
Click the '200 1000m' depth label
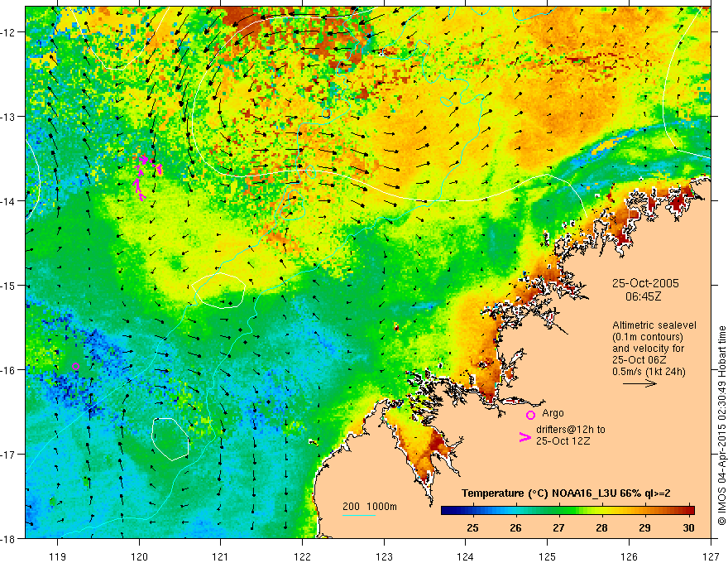point(370,507)
